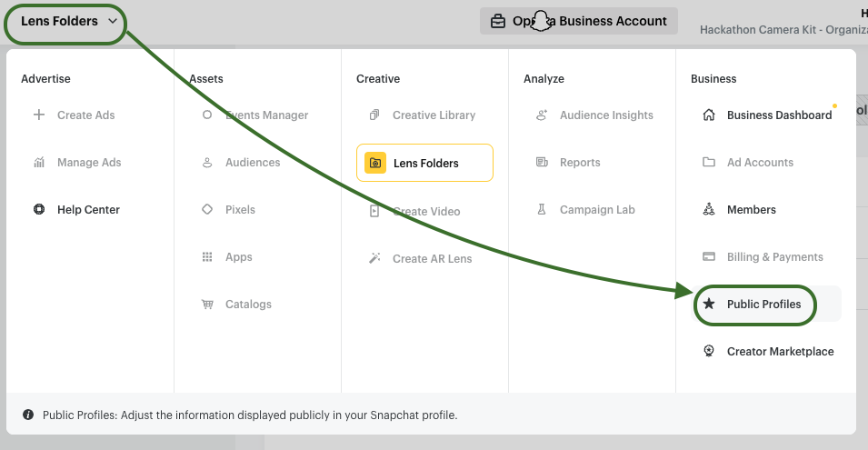Click the Apps grid icon
The height and width of the screenshot is (450, 868).
pyautogui.click(x=207, y=257)
